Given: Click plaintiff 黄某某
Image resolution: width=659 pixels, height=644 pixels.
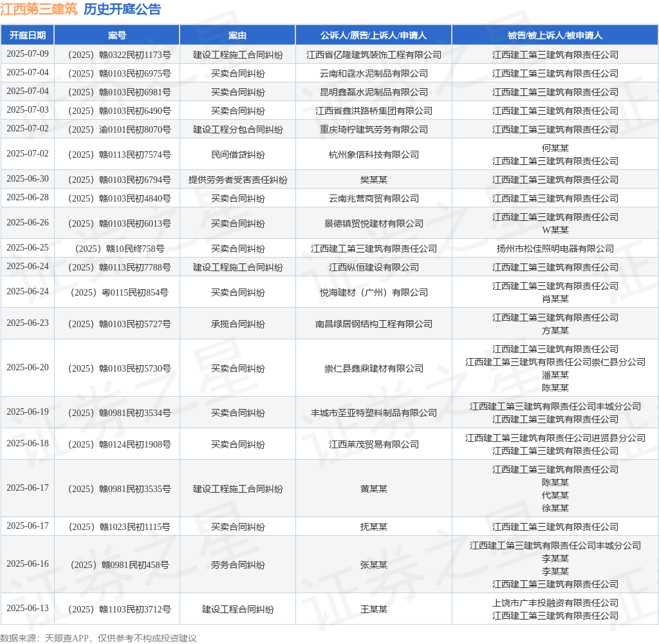Looking at the screenshot, I should click(x=374, y=489).
